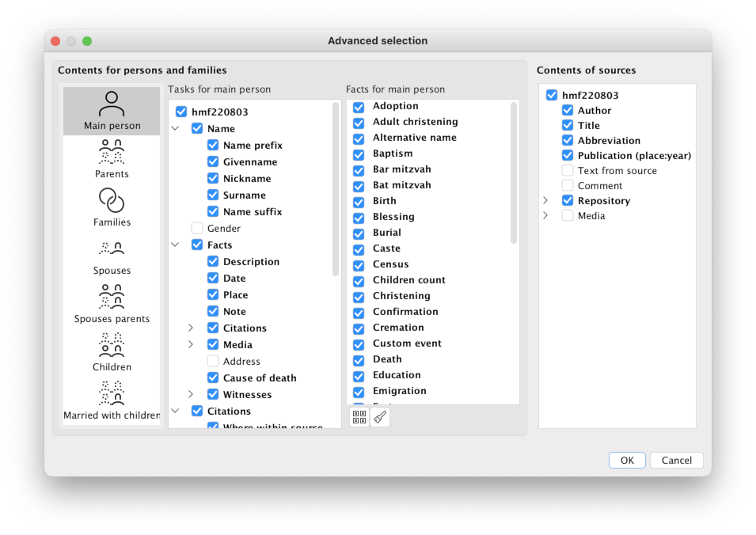Click the brush clear-selection icon

coord(380,417)
